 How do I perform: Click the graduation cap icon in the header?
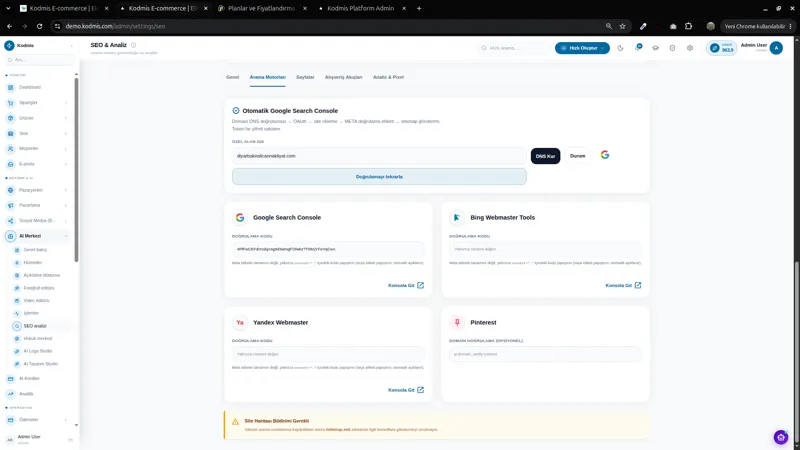tap(655, 48)
